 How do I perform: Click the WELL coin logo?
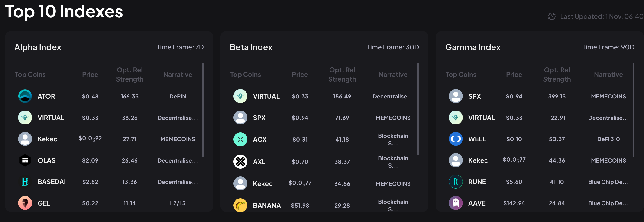456,139
